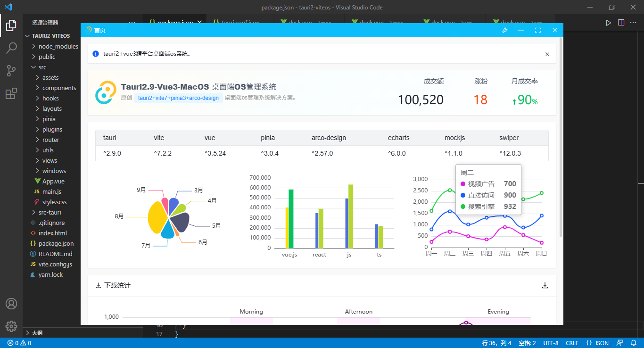Viewport: 644px width, 348px height.
Task: Collapse the src folder
Action: point(33,67)
